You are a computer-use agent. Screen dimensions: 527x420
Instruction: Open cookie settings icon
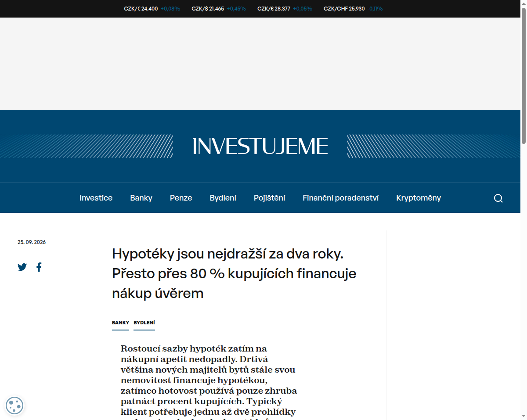click(x=14, y=406)
